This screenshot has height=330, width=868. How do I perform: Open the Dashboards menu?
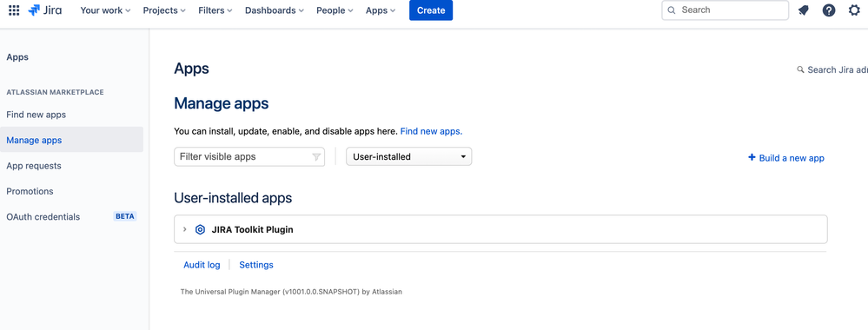[x=275, y=10]
